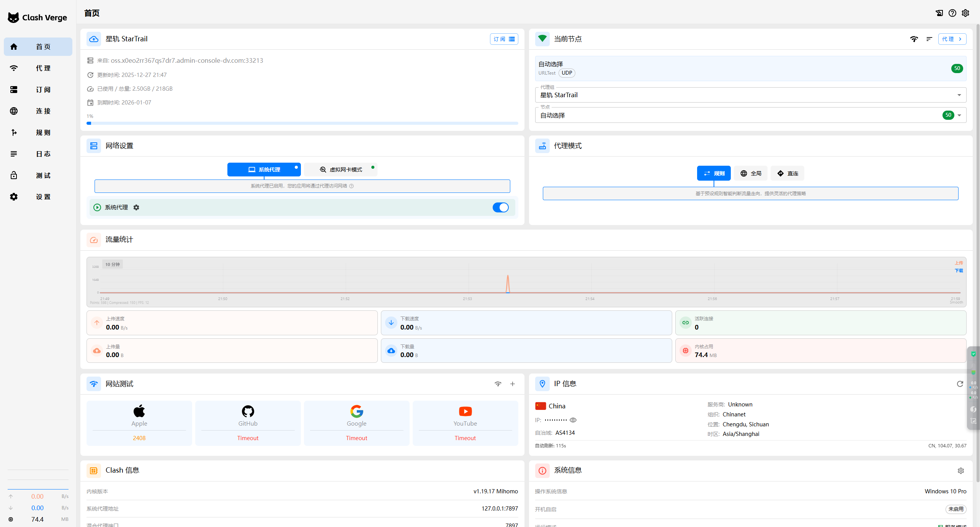This screenshot has height=527, width=980.
Task: Click the settings gear in top-right corner
Action: pyautogui.click(x=965, y=13)
